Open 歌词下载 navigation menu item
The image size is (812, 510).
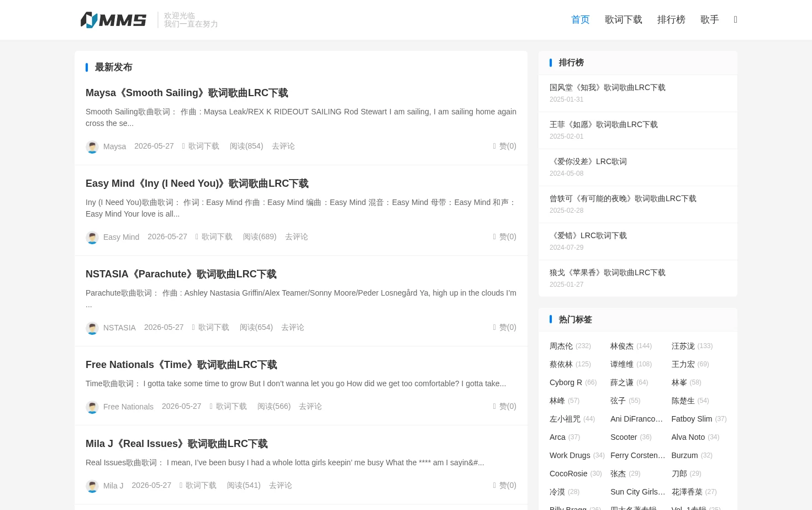coord(623,19)
